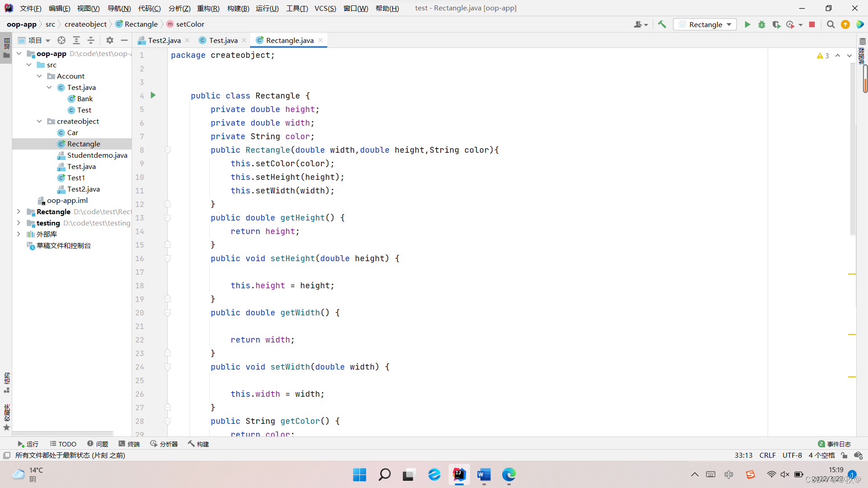Open the Problems tool window
The width and height of the screenshot is (868, 488).
point(98,444)
